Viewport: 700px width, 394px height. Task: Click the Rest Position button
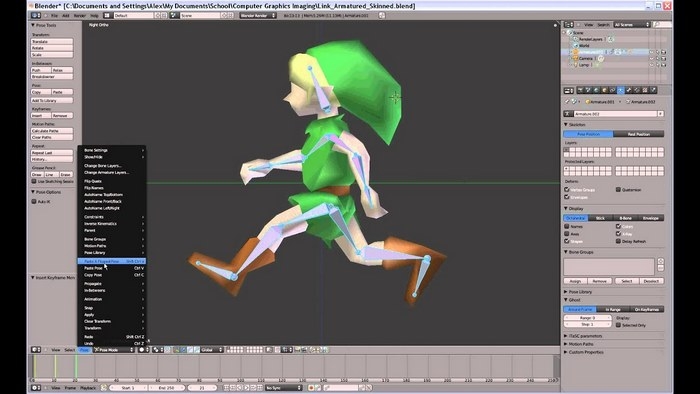point(638,134)
